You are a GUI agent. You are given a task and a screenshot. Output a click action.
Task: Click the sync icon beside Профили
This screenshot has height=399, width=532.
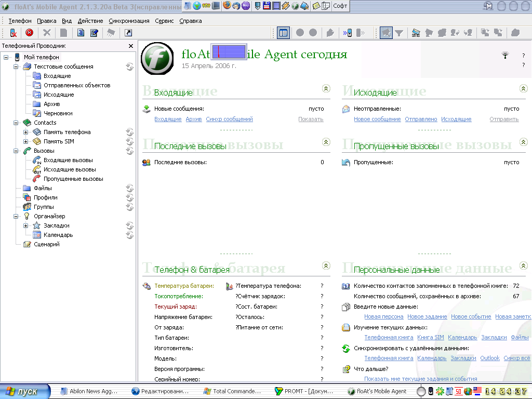pyautogui.click(x=129, y=197)
